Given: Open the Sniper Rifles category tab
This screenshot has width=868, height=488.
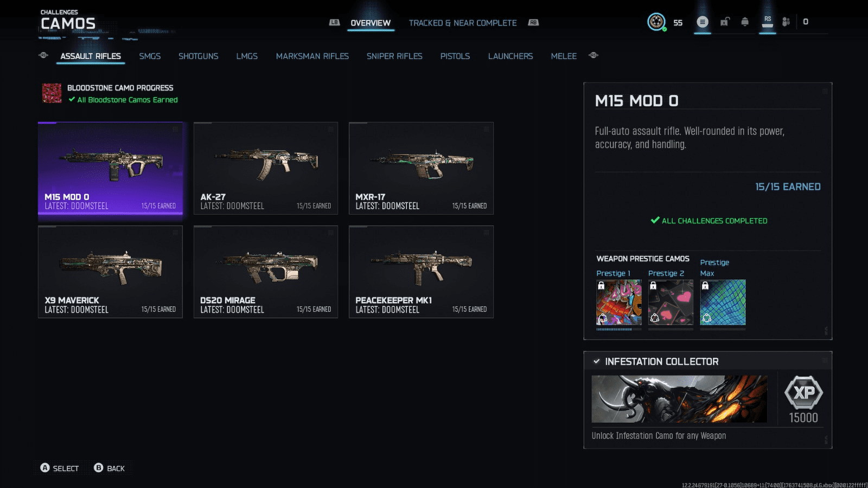Looking at the screenshot, I should pos(394,56).
